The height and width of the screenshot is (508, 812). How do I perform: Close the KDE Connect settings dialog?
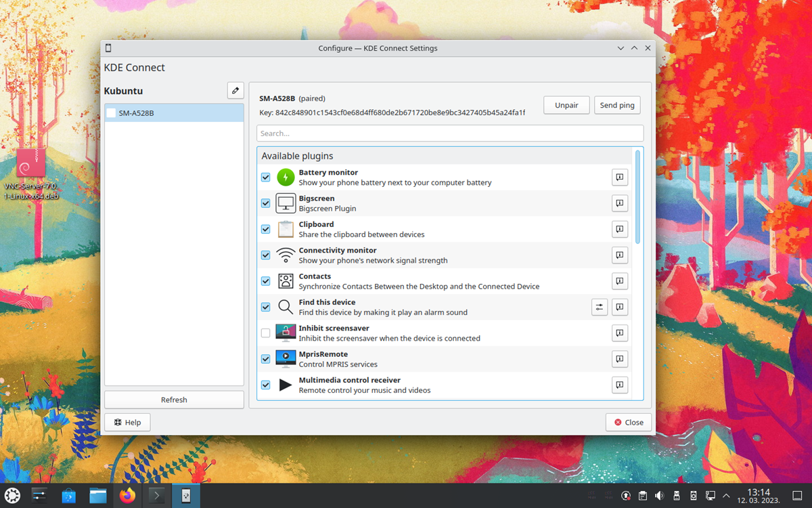(629, 423)
